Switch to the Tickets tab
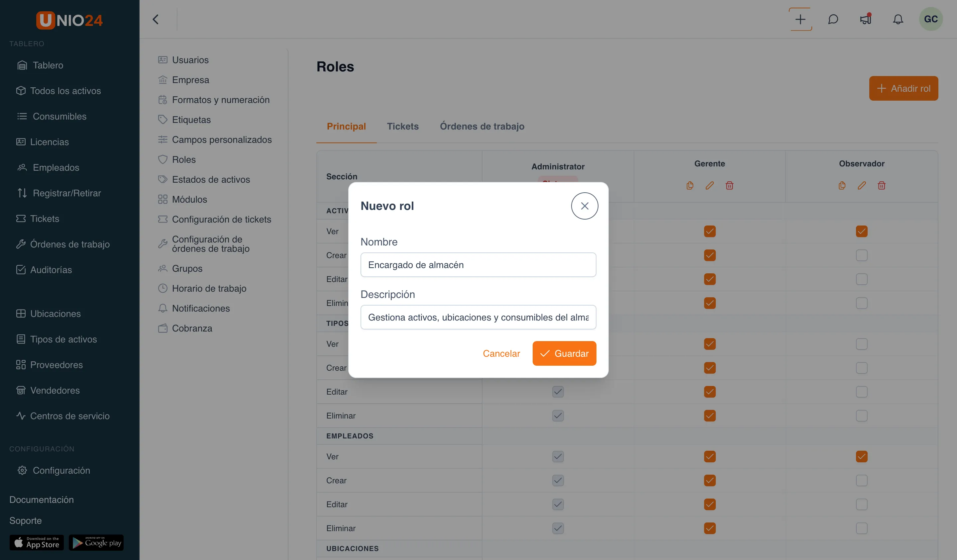Screen dimensions: 957x560 click(x=402, y=127)
